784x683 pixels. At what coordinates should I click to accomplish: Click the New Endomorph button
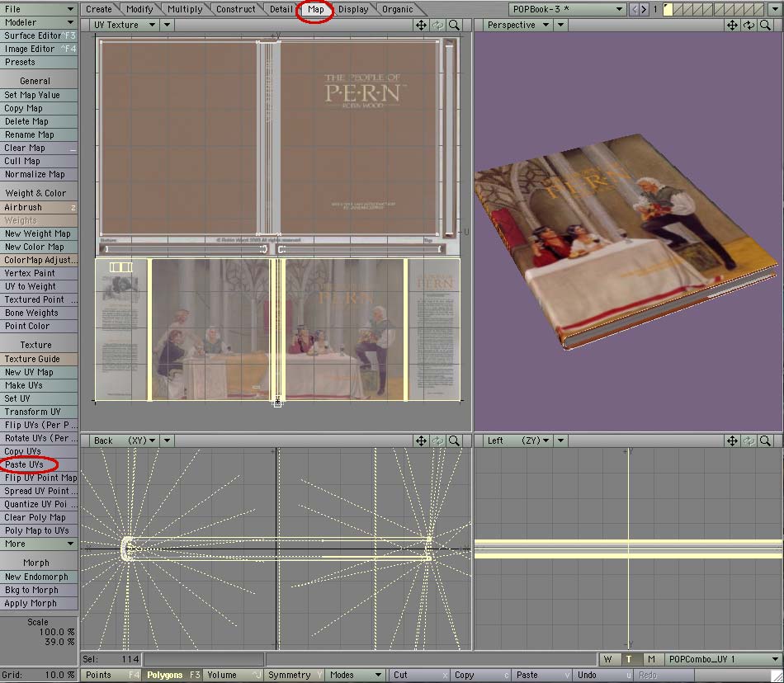pos(39,577)
